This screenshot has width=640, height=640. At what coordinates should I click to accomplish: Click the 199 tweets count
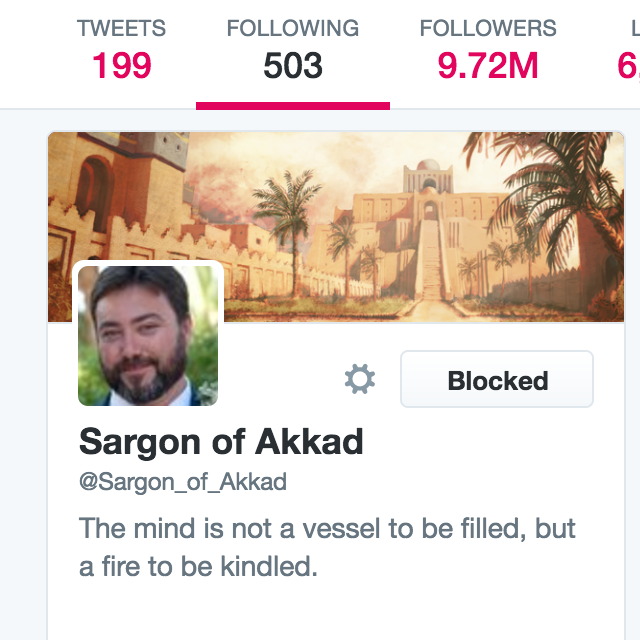pos(122,66)
